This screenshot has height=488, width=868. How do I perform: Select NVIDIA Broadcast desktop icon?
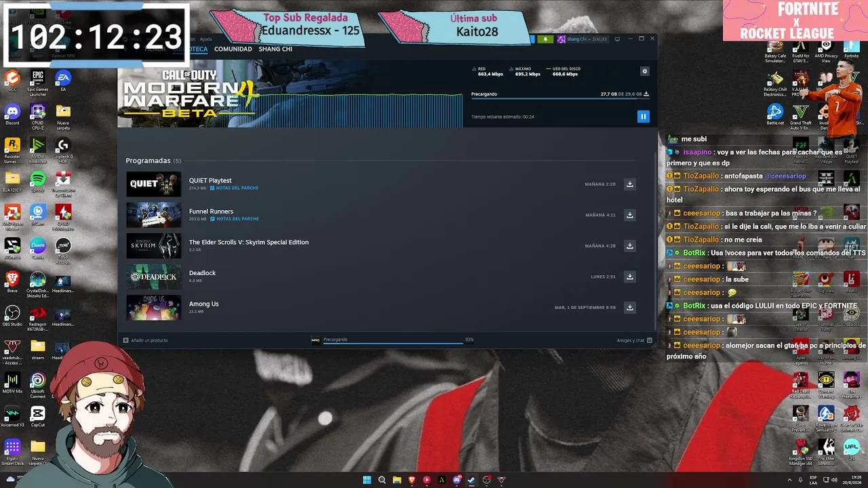point(38,150)
